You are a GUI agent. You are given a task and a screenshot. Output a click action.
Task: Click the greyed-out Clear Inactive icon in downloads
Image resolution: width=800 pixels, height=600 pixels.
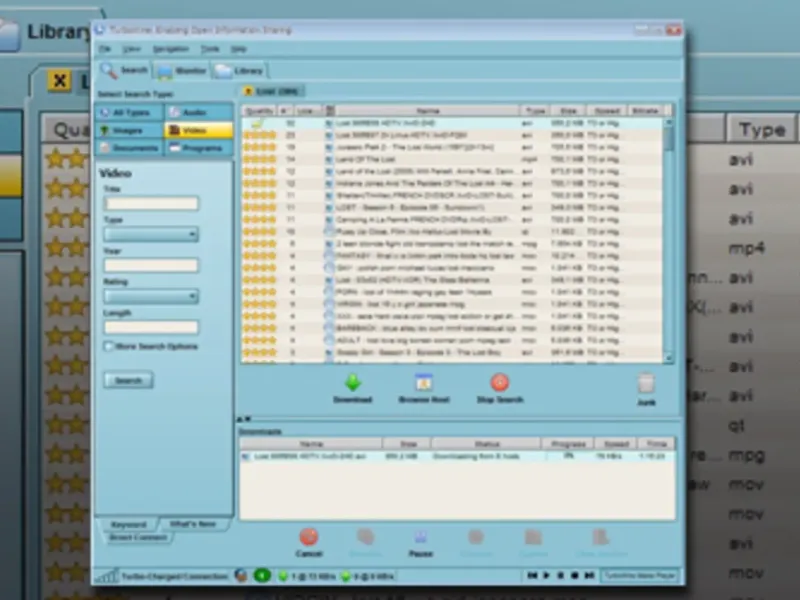click(x=601, y=537)
